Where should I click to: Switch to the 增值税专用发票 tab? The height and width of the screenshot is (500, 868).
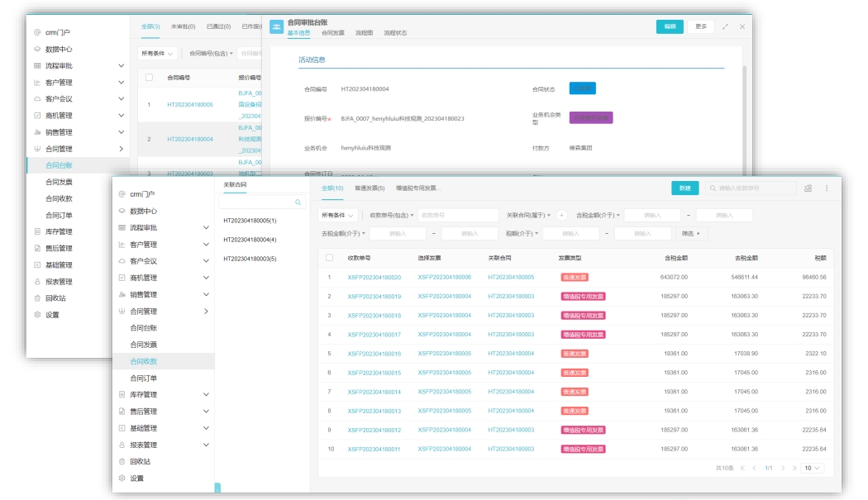[418, 188]
